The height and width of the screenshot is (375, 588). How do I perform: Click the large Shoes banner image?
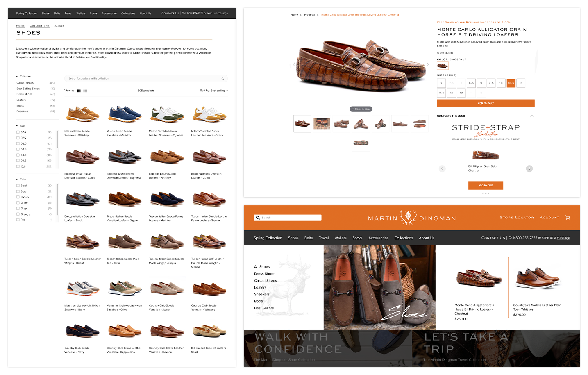pyautogui.click(x=379, y=287)
